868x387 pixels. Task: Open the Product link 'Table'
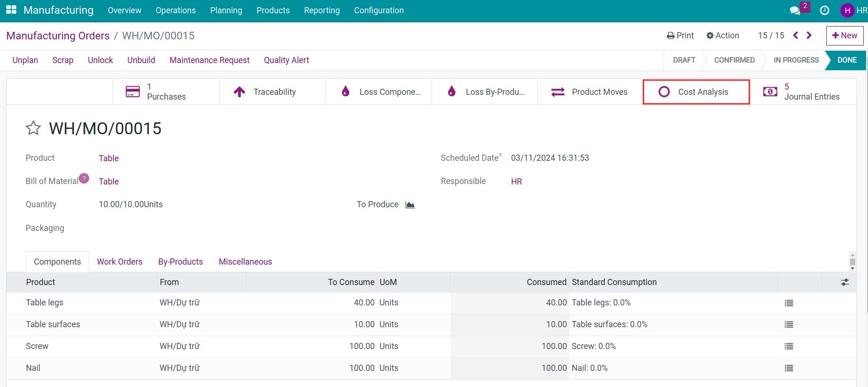coord(109,158)
